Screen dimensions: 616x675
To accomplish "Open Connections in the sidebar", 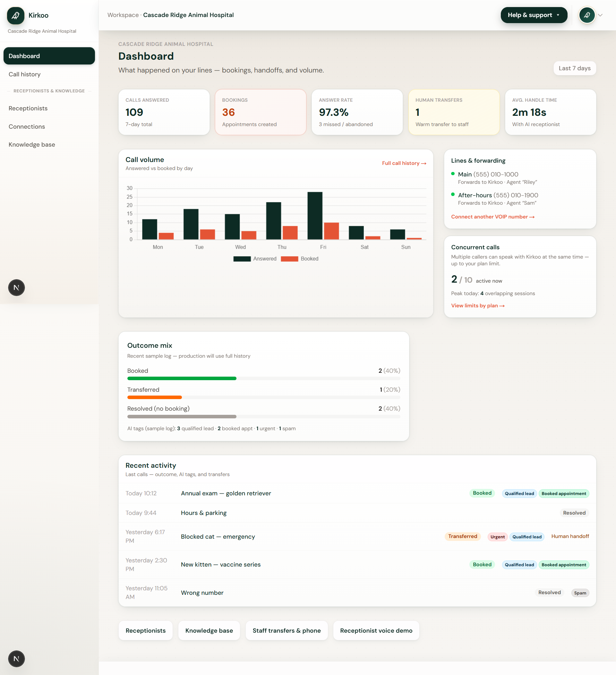I will tap(49, 126).
